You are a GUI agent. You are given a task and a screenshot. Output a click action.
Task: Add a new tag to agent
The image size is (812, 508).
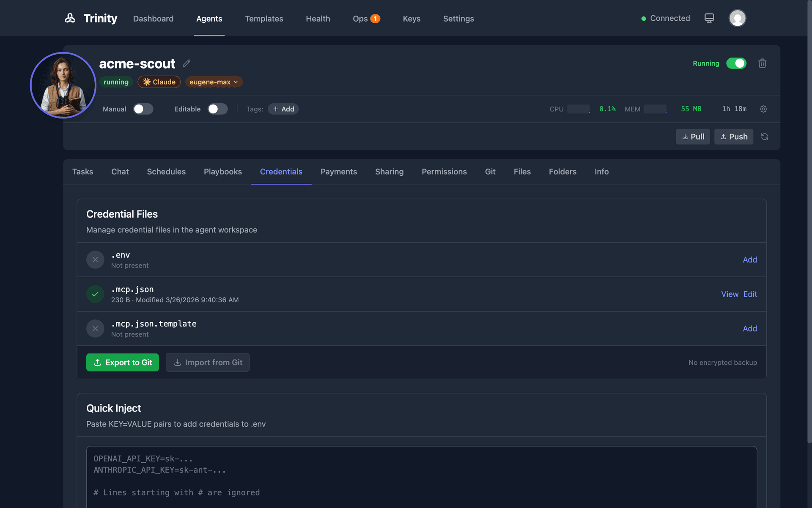click(283, 109)
